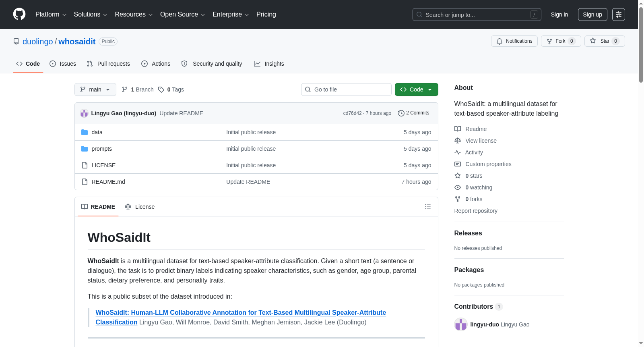Expand the Solutions menu
The image size is (644, 347).
pyautogui.click(x=91, y=15)
